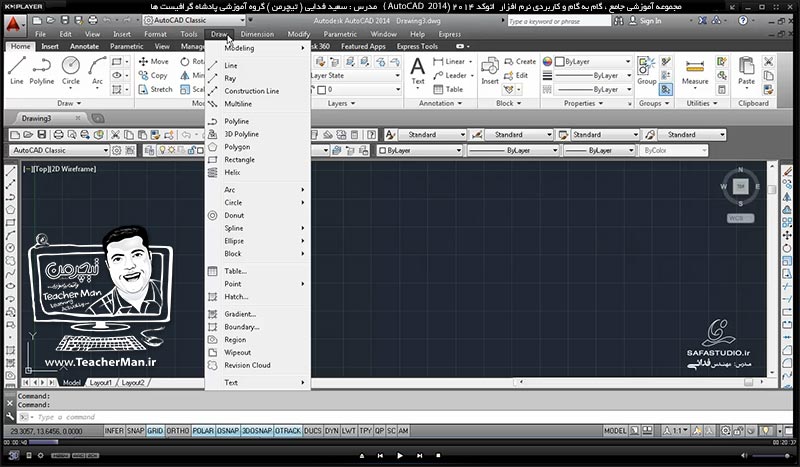Open the Text annotation tool
The height and width of the screenshot is (467, 800).
pyautogui.click(x=417, y=70)
